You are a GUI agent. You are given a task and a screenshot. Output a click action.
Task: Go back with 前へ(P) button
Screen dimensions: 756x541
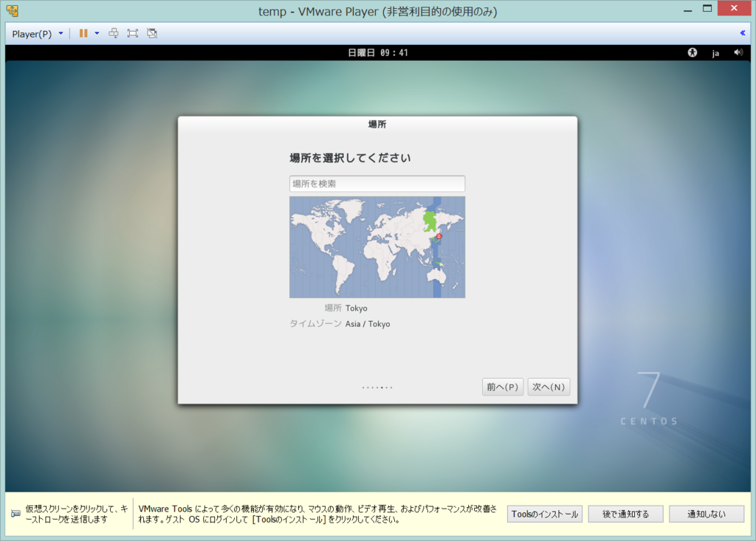pos(502,387)
